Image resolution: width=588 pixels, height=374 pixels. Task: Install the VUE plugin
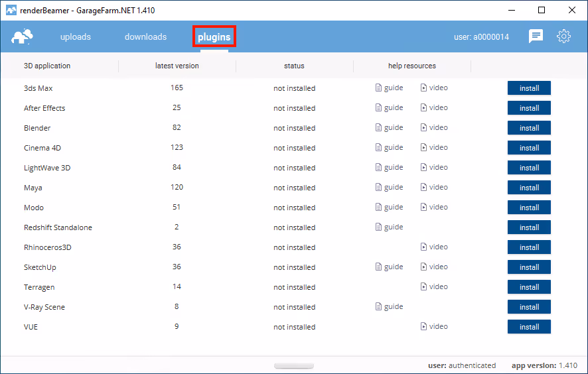point(529,326)
